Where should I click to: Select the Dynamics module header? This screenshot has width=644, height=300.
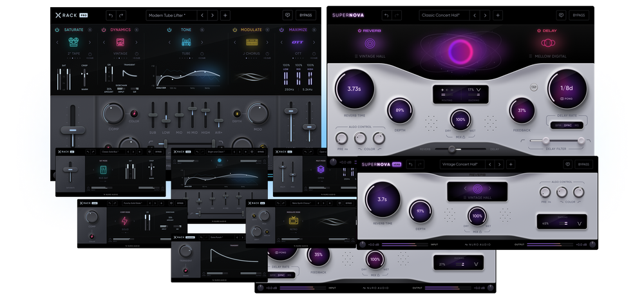[x=120, y=30]
